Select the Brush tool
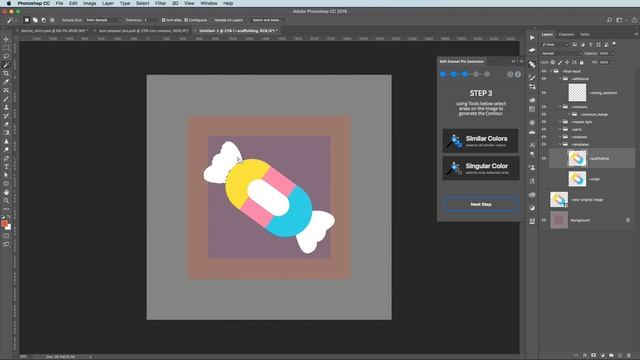This screenshot has height=360, width=640. click(6, 99)
